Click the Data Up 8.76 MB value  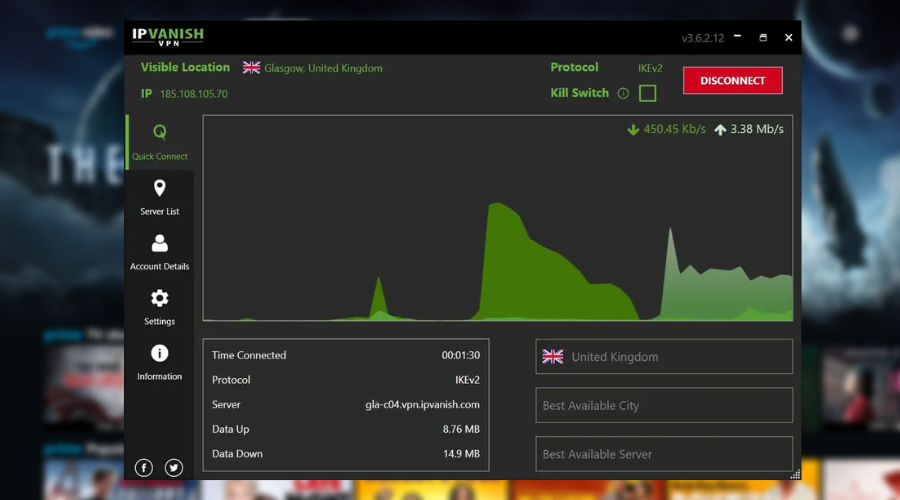coord(461,429)
